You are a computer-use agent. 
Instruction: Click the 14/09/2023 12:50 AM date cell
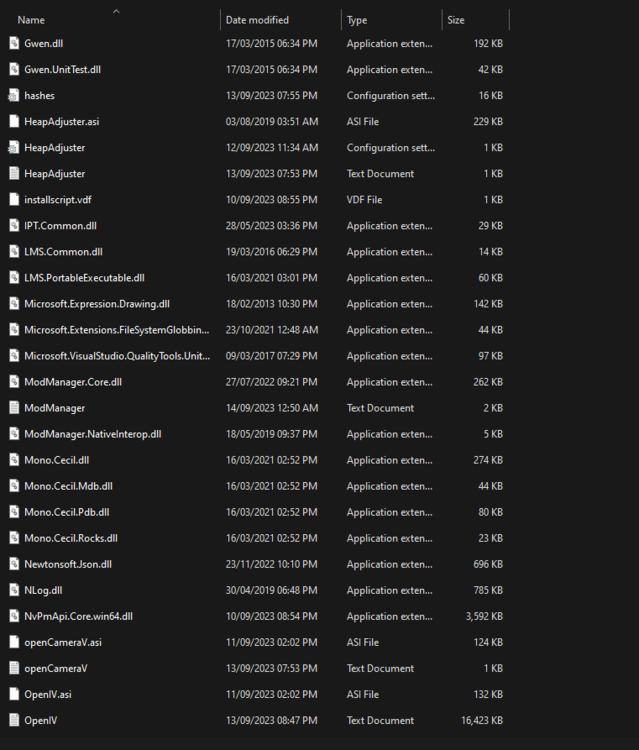click(x=272, y=408)
